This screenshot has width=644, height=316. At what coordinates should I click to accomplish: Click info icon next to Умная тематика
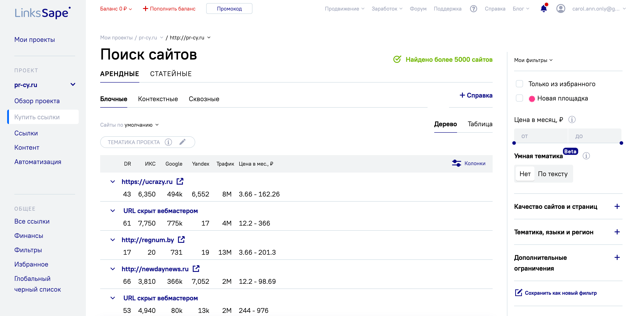(586, 156)
